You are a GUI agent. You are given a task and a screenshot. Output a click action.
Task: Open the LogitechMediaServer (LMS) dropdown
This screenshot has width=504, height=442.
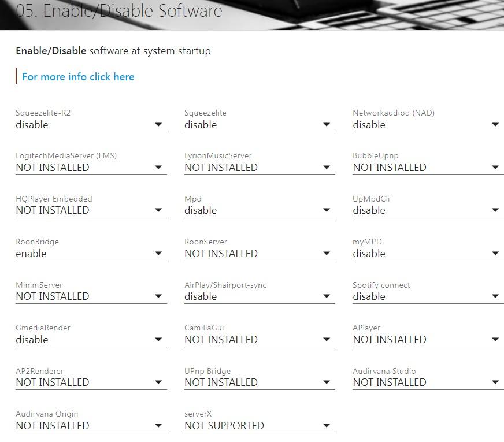pyautogui.click(x=91, y=168)
